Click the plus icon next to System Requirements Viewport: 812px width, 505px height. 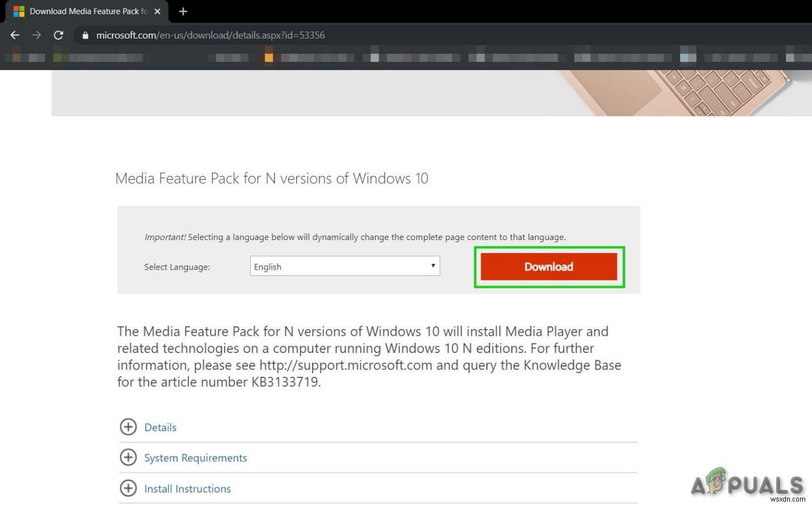(128, 457)
